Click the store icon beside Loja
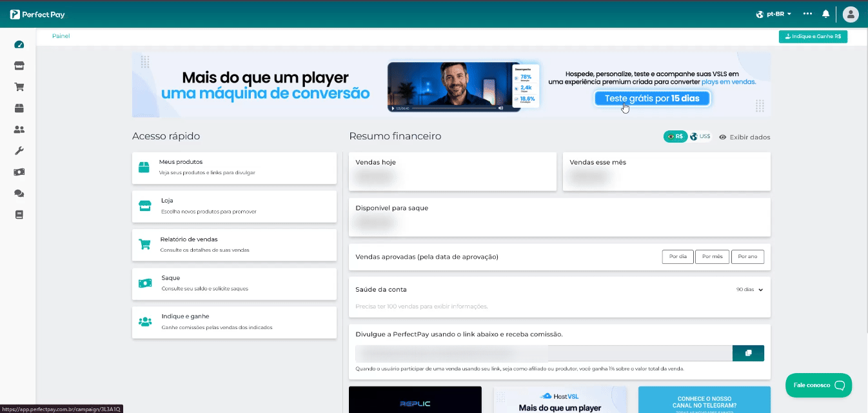Image resolution: width=868 pixels, height=413 pixels. (x=144, y=206)
